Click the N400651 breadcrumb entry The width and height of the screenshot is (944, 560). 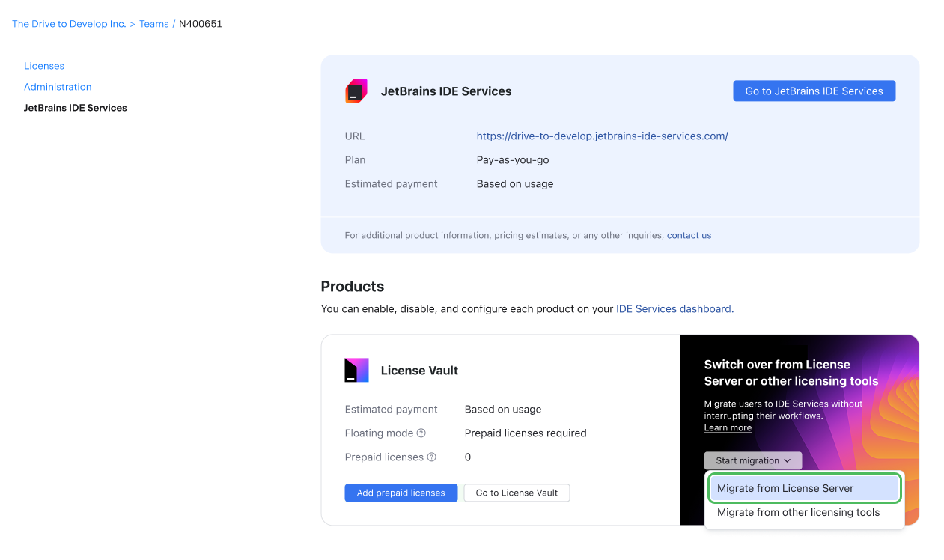(x=201, y=23)
